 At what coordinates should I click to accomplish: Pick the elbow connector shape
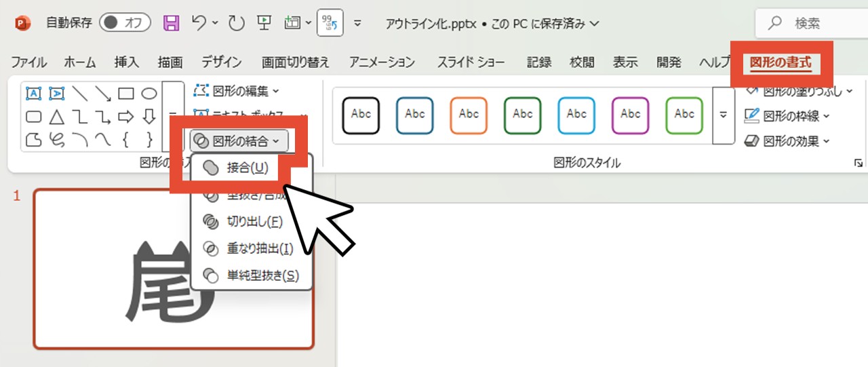click(x=79, y=117)
